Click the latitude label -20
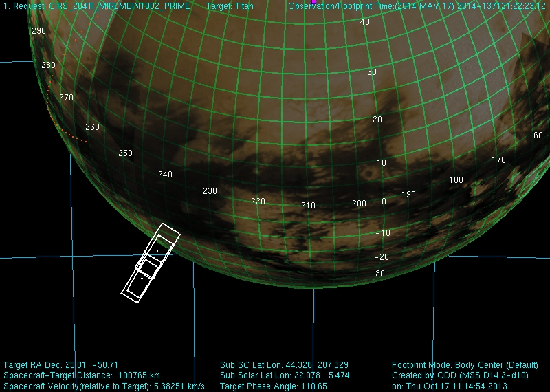This screenshot has height=392, width=550. (x=382, y=257)
